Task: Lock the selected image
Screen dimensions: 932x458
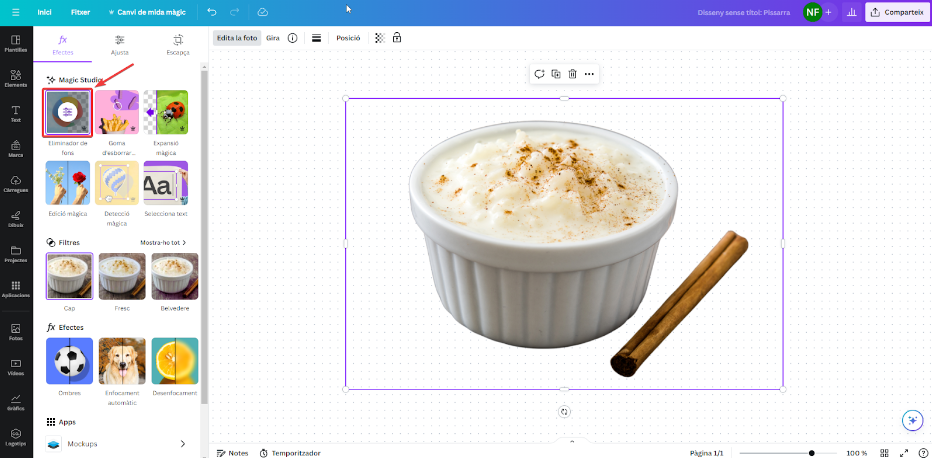Action: pyautogui.click(x=397, y=37)
